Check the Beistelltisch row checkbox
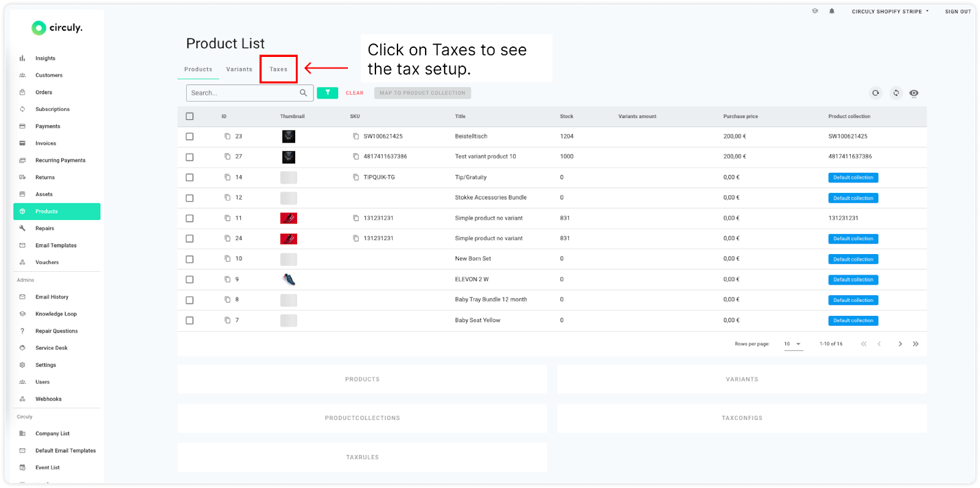Viewport: 980px width, 488px height. [x=189, y=137]
